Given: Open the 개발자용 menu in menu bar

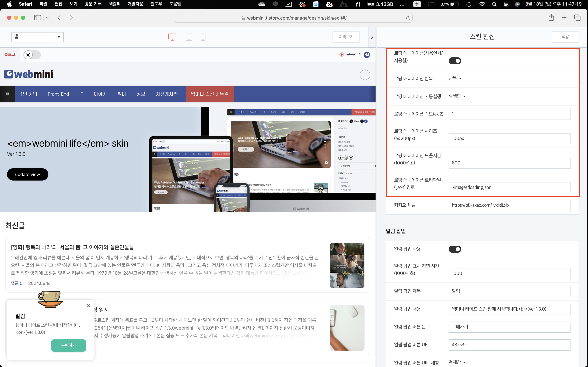Looking at the screenshot, I should coord(135,4).
